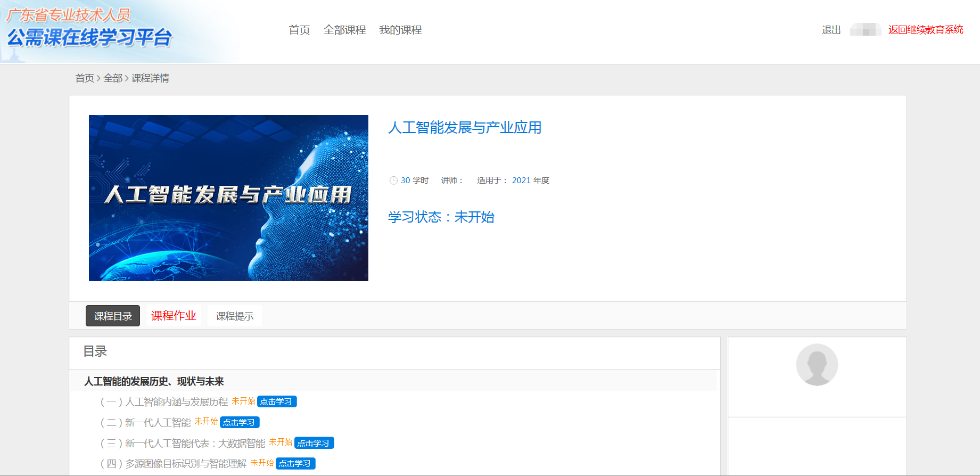
Task: Click lesson (二) 新一代人工智能
Action: pos(145,423)
